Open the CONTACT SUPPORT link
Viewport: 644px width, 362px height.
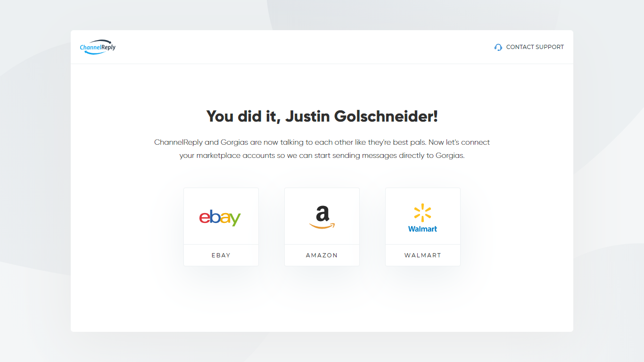pos(529,47)
